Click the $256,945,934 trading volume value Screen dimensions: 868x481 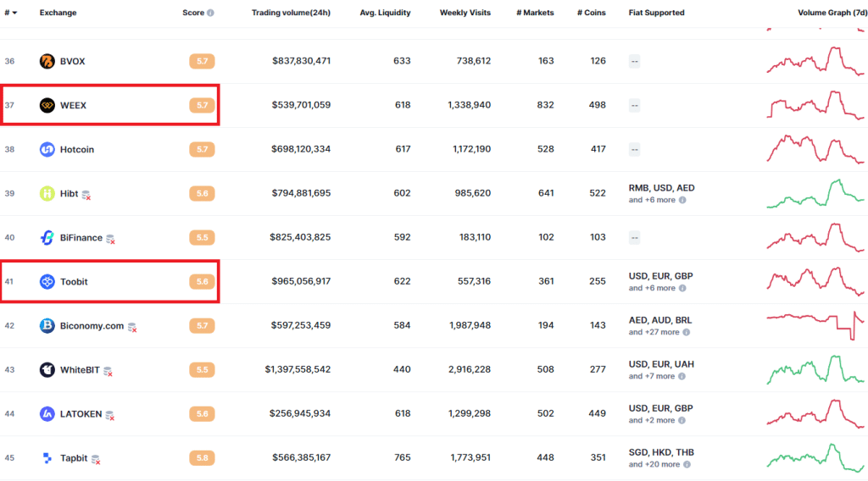pos(300,413)
